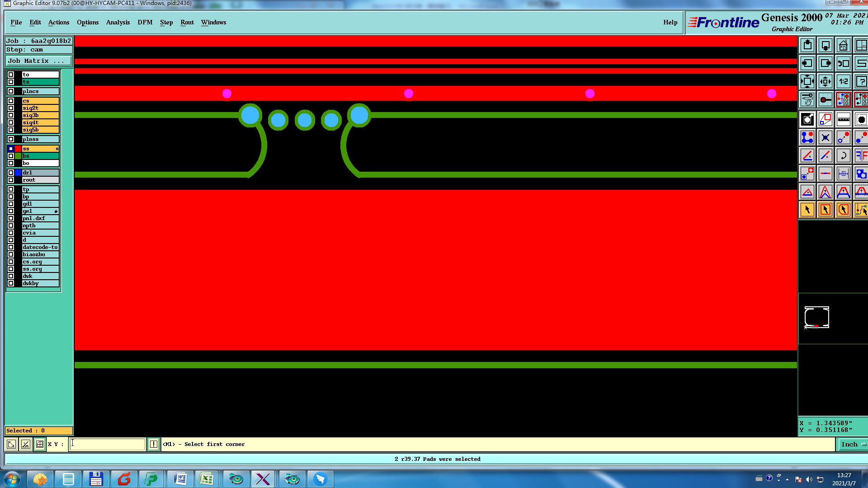The image size is (868, 488).
Task: Click the pan left icon
Action: [x=807, y=63]
